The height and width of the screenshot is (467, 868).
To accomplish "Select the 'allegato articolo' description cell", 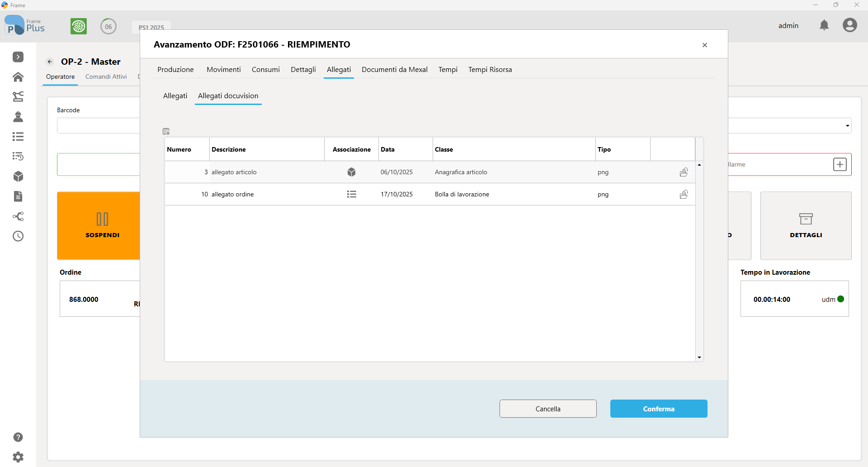I will (x=267, y=172).
